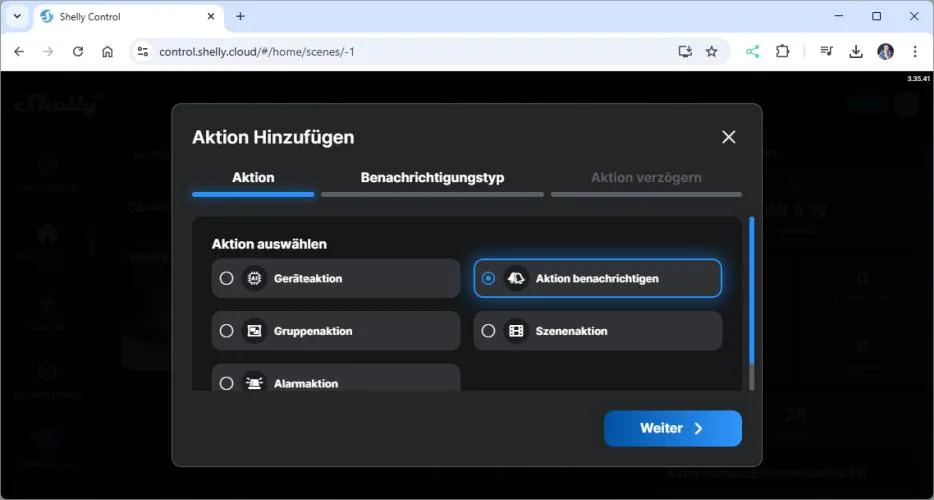
Task: Bookmark this page with star icon
Action: point(712,51)
